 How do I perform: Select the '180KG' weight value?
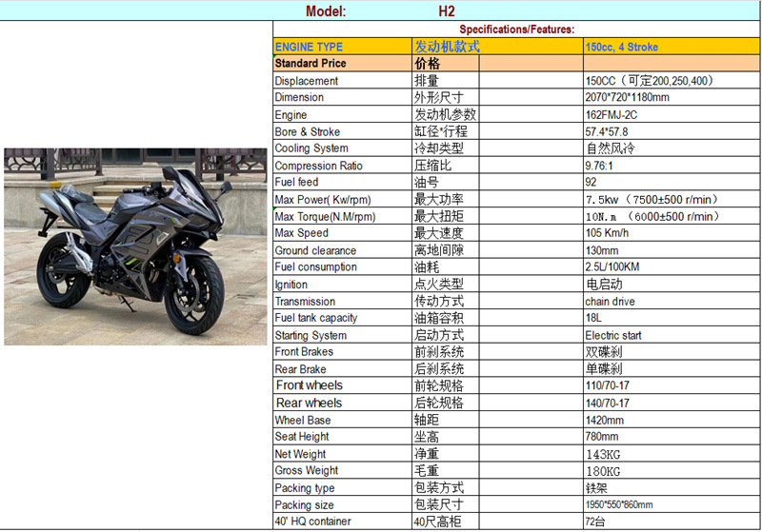(x=603, y=471)
